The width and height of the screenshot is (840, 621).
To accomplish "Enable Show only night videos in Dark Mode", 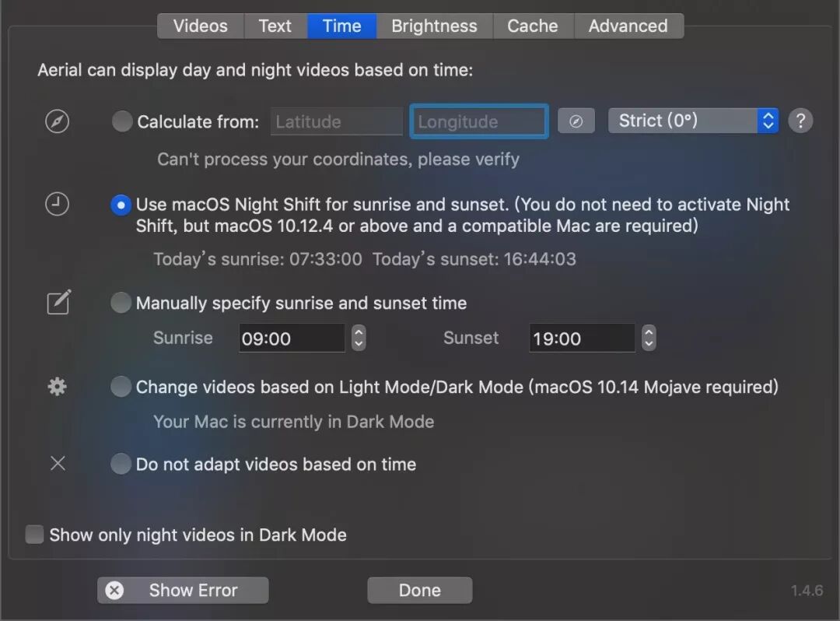I will click(35, 534).
